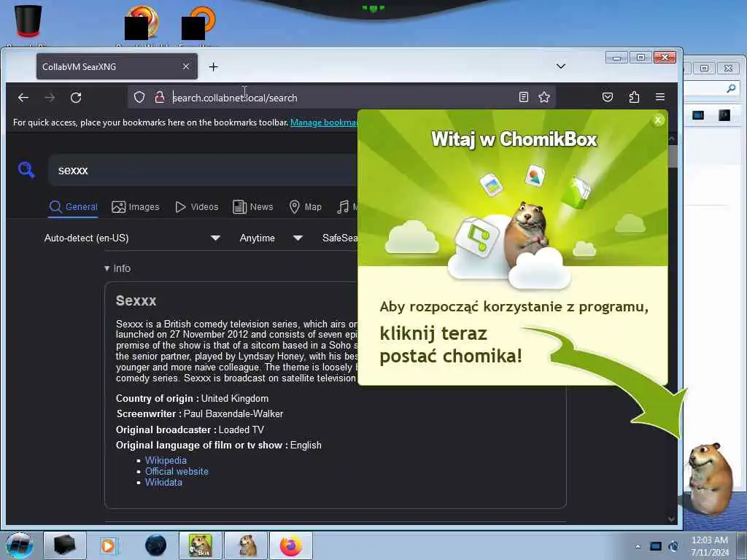Click the padlock site security icon
This screenshot has width=747, height=560.
pos(160,97)
